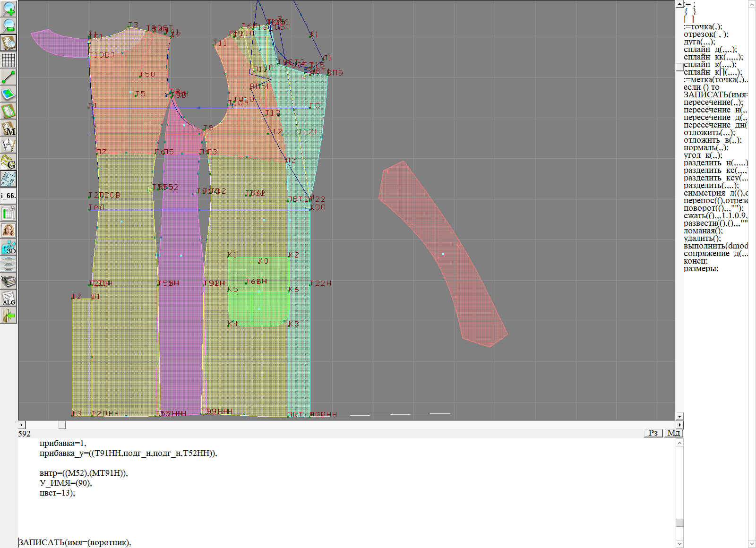Click the exit door arrow icon
The height and width of the screenshot is (548, 756).
pos(9,315)
